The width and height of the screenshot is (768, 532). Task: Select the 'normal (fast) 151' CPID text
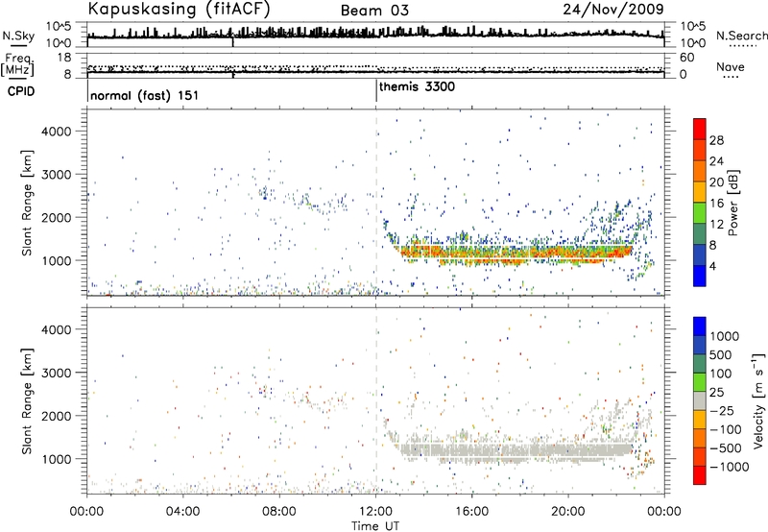pyautogui.click(x=145, y=95)
